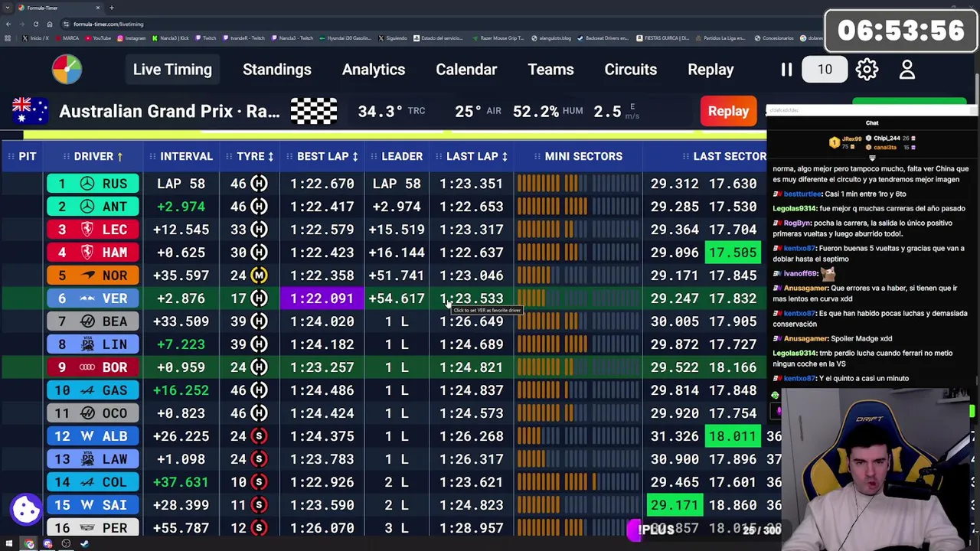Viewport: 980px width, 551px height.
Task: Open the Standings page
Action: point(277,70)
